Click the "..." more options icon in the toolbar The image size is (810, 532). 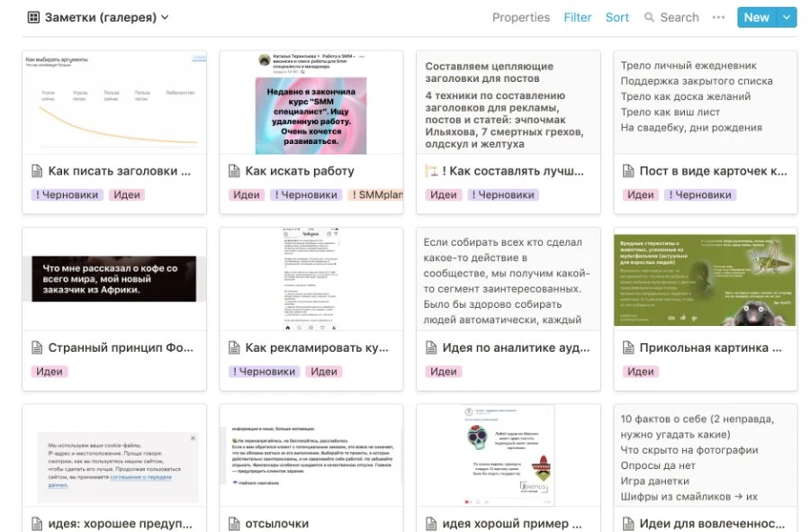point(717,17)
